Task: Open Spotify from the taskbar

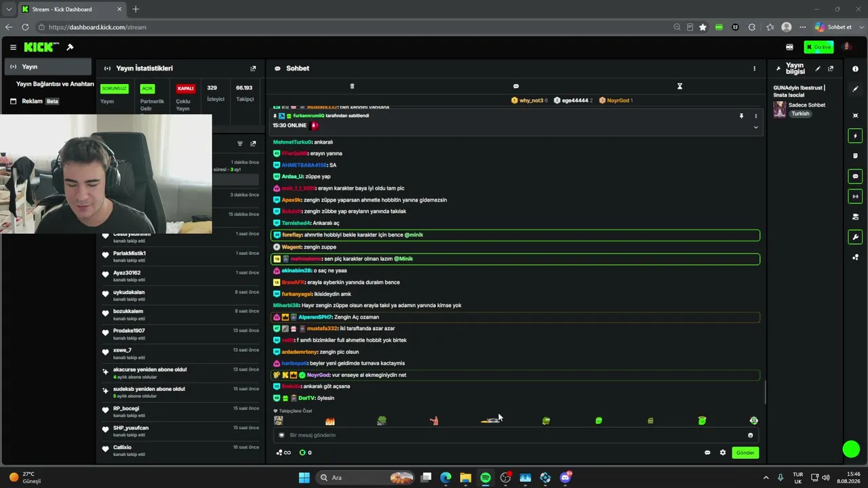Action: click(486, 478)
